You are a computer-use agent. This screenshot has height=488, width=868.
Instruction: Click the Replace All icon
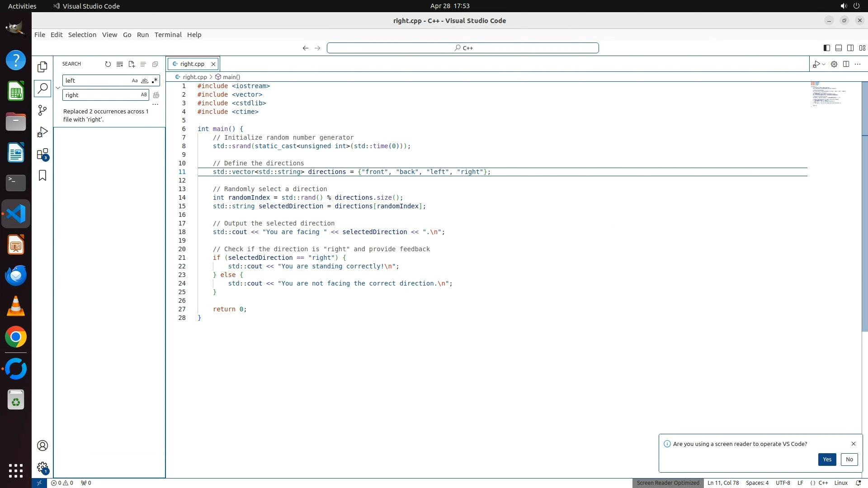[x=156, y=95]
